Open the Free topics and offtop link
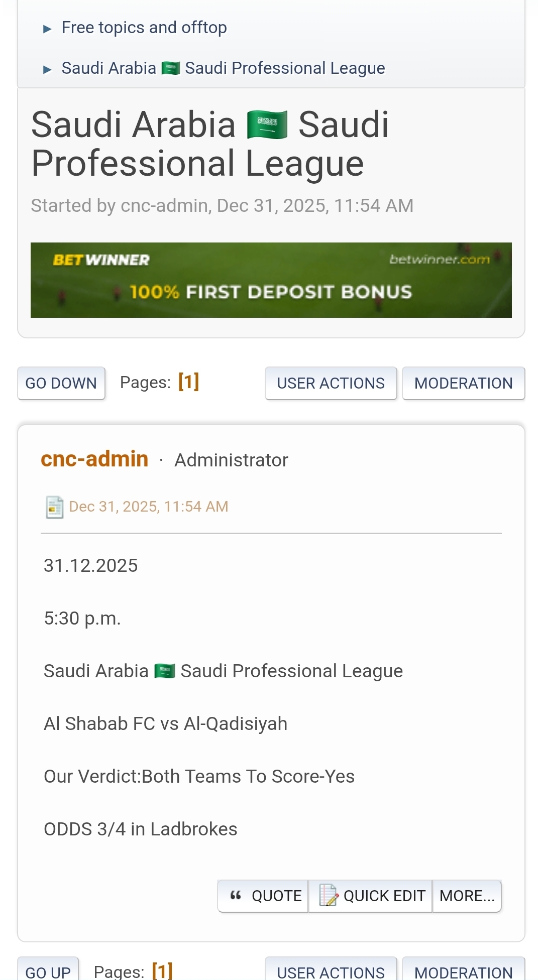Image resolution: width=538 pixels, height=980 pixels. point(144,28)
